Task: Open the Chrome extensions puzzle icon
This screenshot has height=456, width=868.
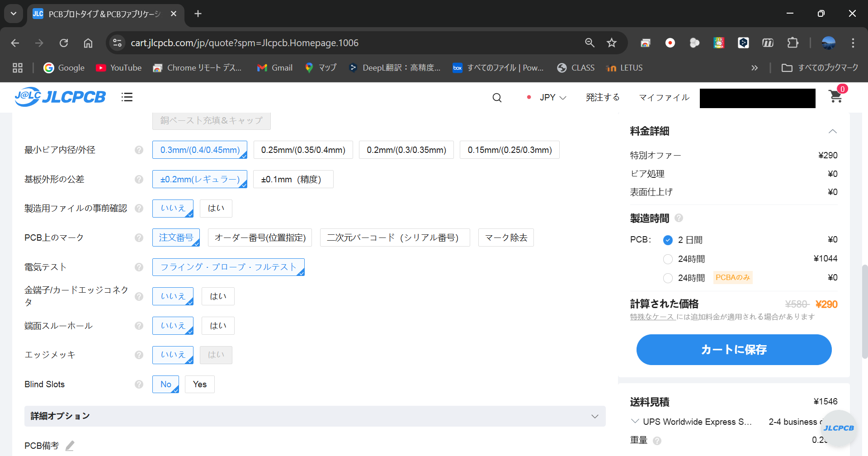Action: [x=793, y=43]
